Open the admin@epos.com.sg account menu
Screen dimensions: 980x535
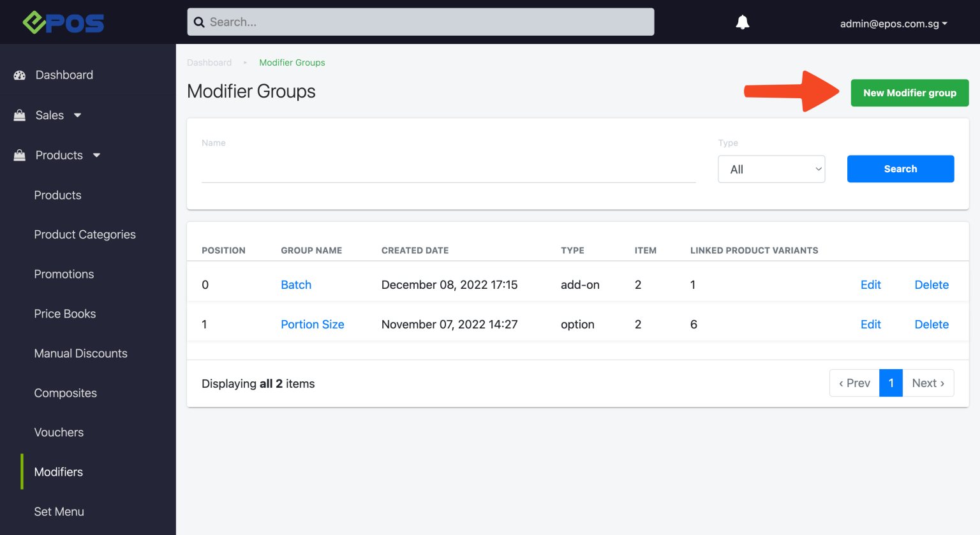[x=893, y=24]
